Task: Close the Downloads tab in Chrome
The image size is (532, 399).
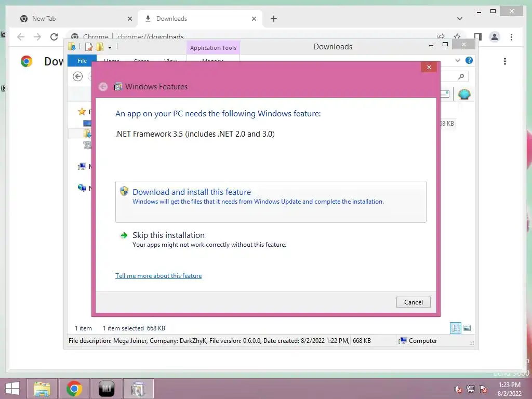Action: tap(254, 19)
